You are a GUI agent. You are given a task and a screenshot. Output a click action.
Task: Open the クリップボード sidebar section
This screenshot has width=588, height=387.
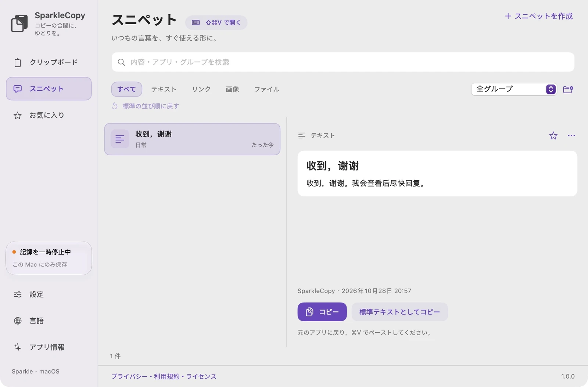coord(49,62)
